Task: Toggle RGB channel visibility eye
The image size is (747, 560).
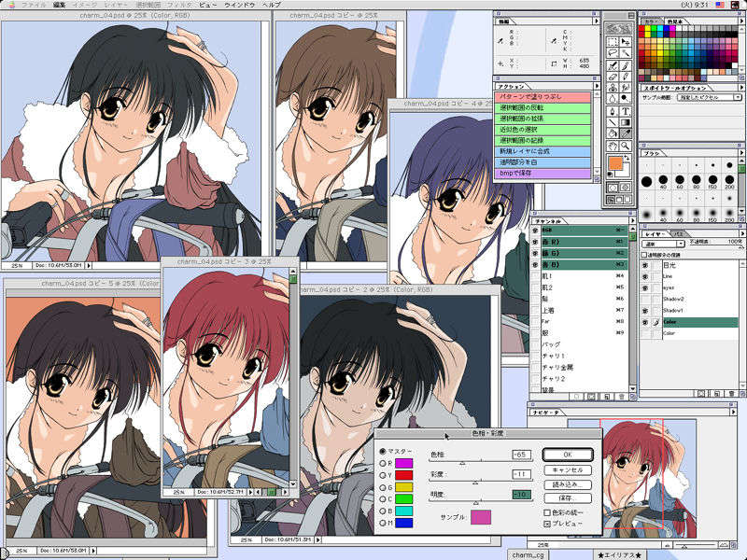Action: pos(535,230)
